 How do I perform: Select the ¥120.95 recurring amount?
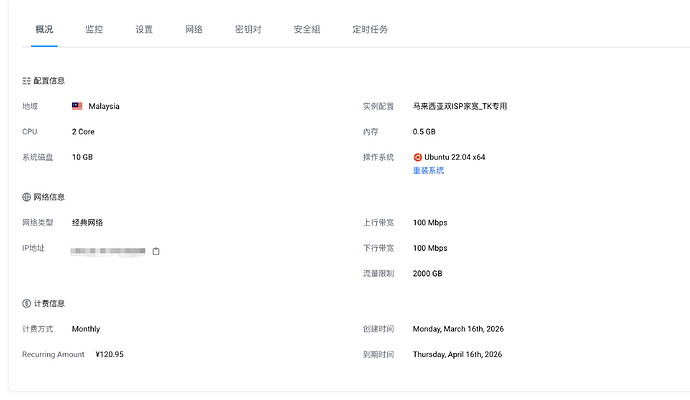point(110,355)
